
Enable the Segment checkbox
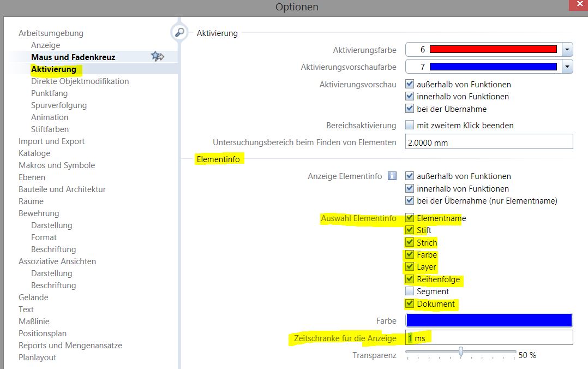click(410, 291)
